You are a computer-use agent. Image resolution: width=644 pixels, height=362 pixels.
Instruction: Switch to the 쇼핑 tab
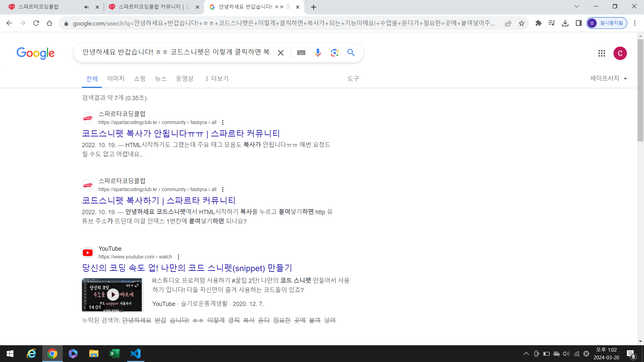click(140, 78)
